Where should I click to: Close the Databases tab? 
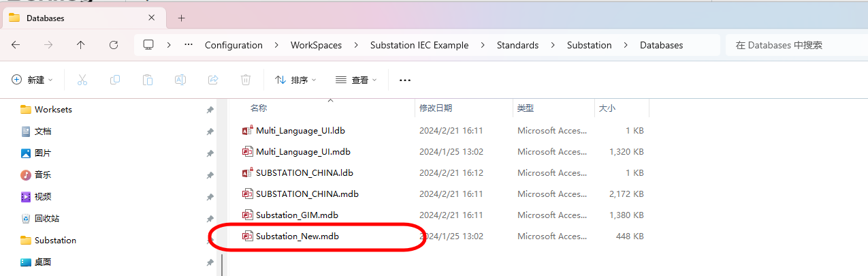click(x=150, y=18)
